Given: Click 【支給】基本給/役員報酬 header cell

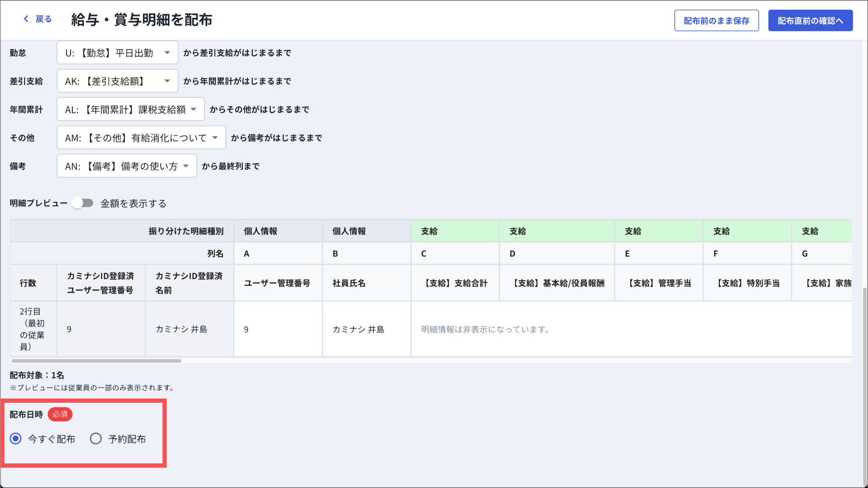Looking at the screenshot, I should point(557,283).
